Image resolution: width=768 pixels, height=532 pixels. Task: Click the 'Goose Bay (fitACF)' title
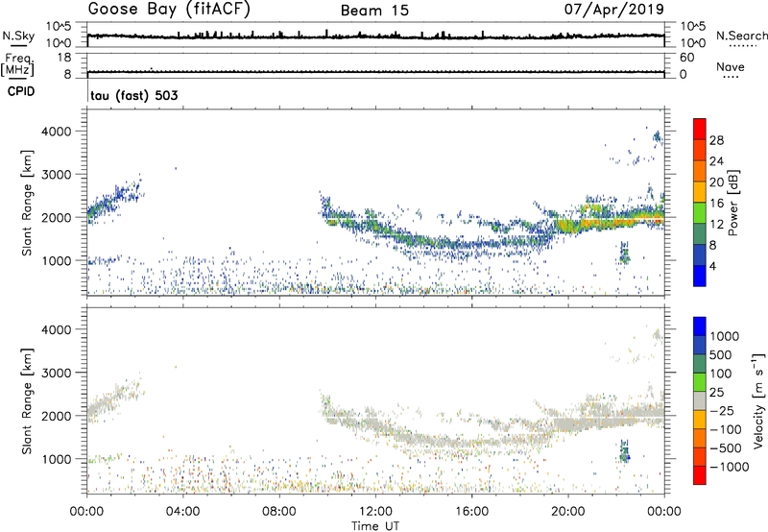(x=169, y=10)
